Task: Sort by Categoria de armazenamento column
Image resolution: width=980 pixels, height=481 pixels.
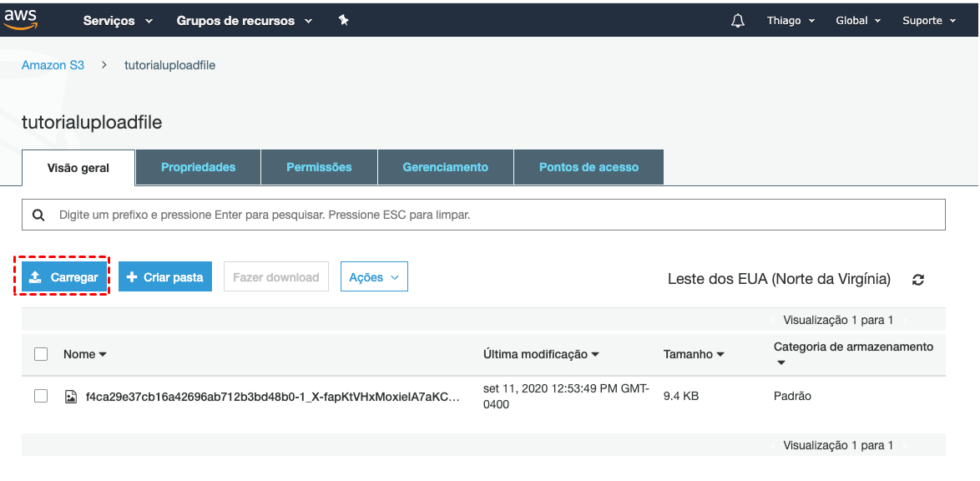Action: click(853, 353)
